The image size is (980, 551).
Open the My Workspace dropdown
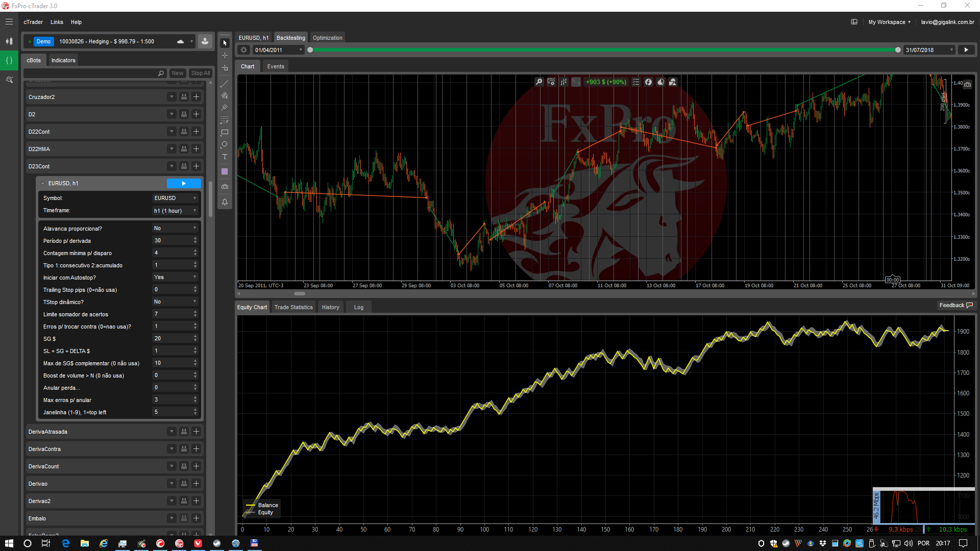[889, 22]
